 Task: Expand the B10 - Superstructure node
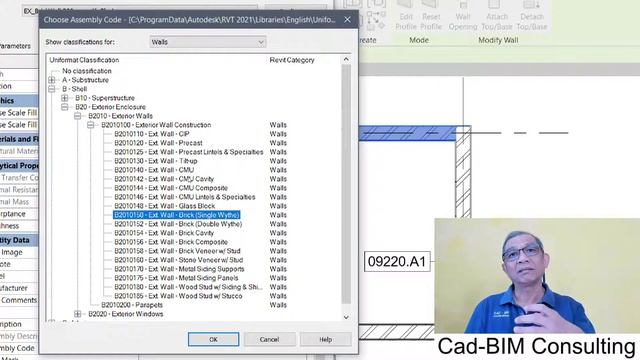click(65, 98)
